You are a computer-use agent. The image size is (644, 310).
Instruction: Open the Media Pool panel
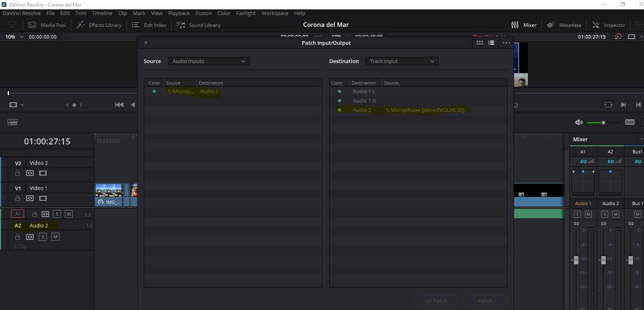coord(47,25)
